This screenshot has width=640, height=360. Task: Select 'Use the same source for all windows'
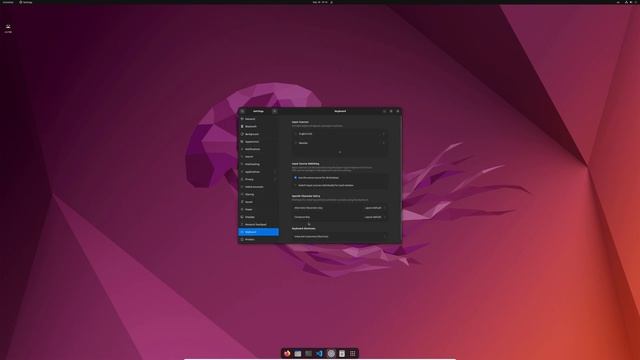340,178
